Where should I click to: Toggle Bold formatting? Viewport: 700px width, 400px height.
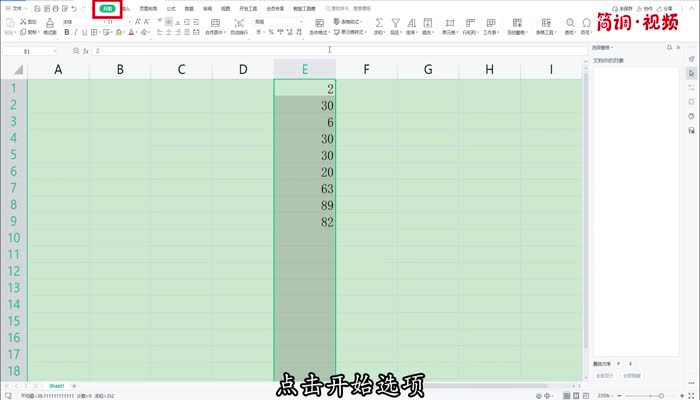click(67, 32)
